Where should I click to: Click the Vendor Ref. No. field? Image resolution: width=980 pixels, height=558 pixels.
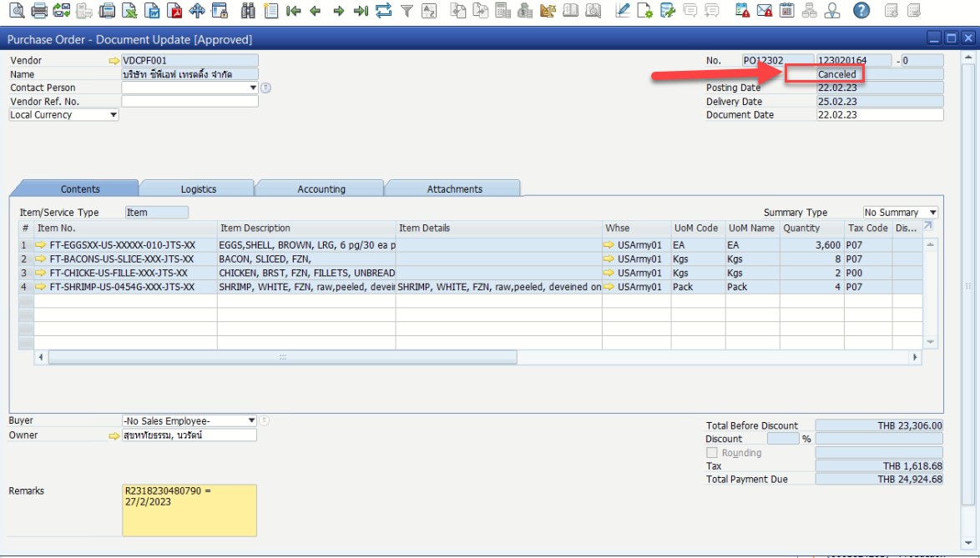[x=190, y=101]
